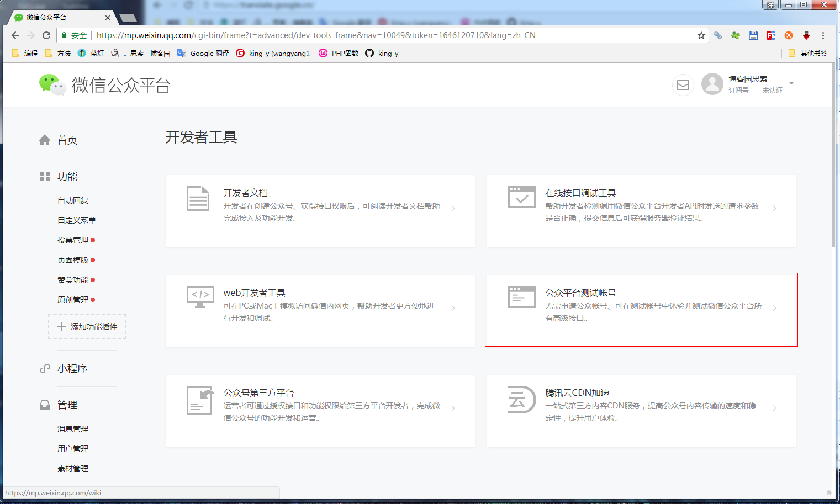Click the browser forward arrow
840x504 pixels.
pos(31,35)
